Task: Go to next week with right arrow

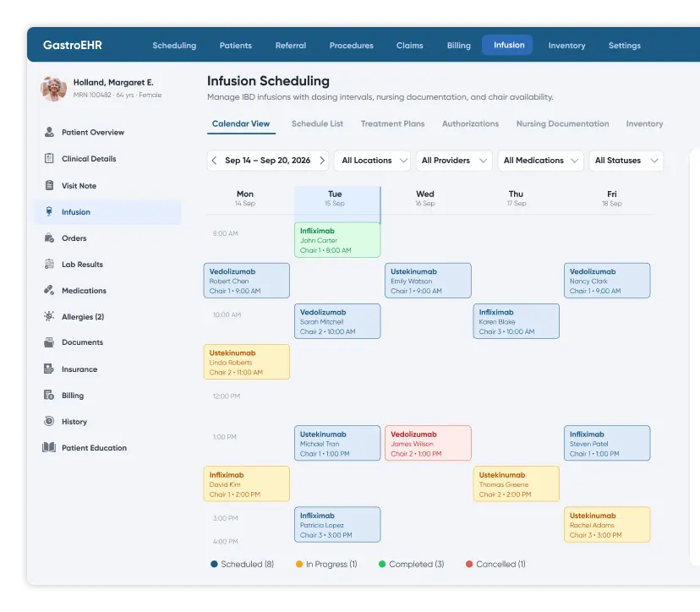Action: (322, 161)
